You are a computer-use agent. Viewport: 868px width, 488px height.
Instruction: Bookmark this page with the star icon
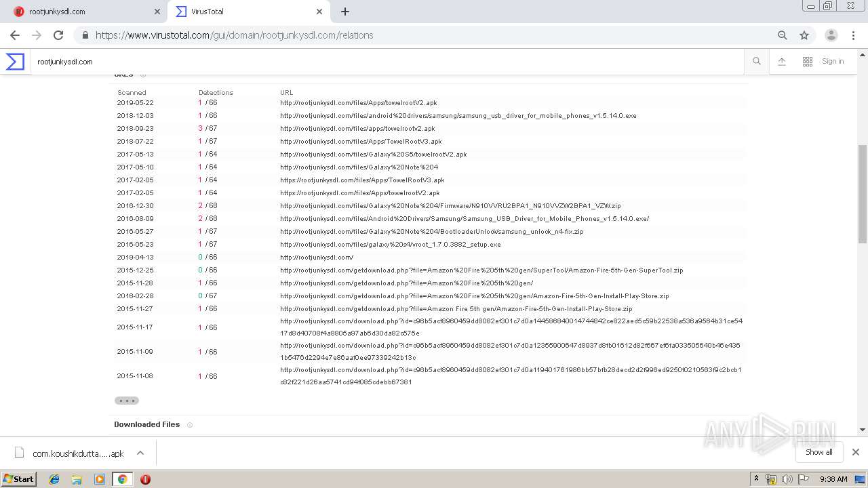tap(804, 35)
